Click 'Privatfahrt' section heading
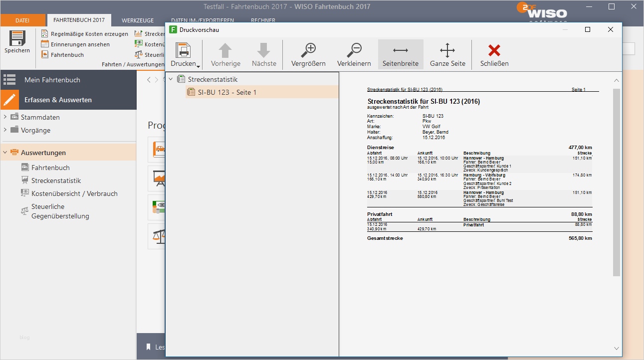Image resolution: width=644 pixels, height=360 pixels. point(380,214)
